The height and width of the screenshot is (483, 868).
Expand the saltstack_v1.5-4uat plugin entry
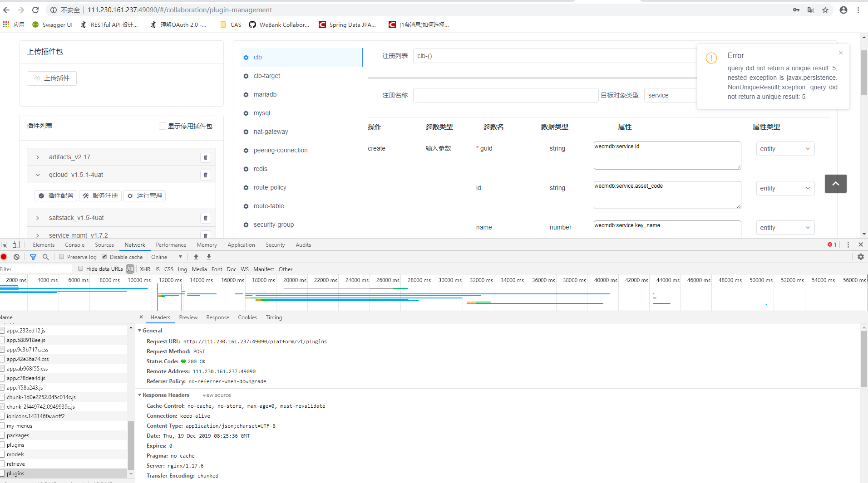[38, 218]
